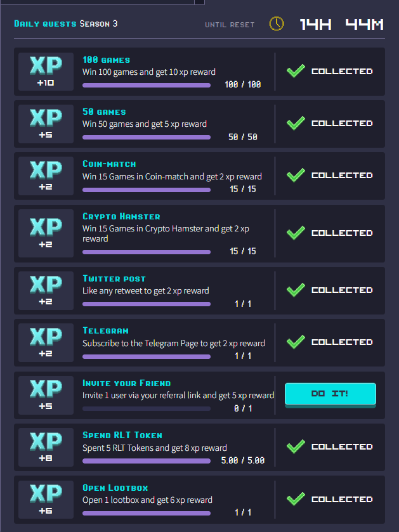This screenshot has width=399, height=532.
Task: Click COLLECTED label on Open Lootbox quest
Action: click(x=342, y=499)
